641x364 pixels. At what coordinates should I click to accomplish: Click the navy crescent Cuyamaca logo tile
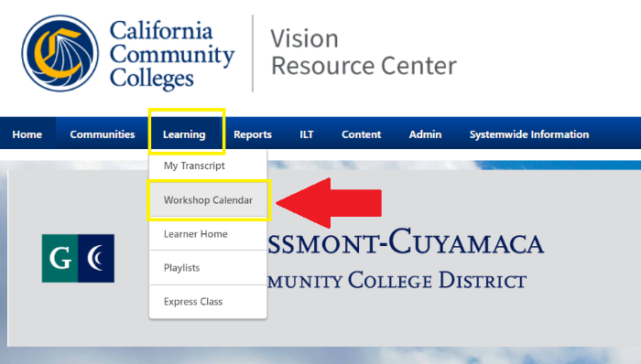96,258
